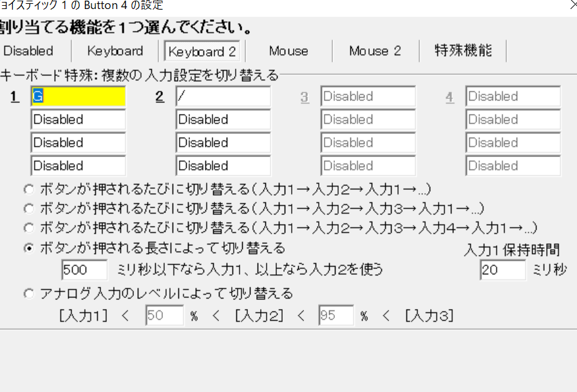The image size is (577, 392).
Task: Switch to the Disabled tab
Action: tap(29, 51)
